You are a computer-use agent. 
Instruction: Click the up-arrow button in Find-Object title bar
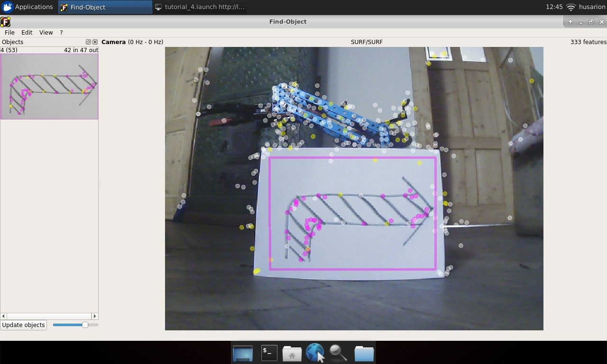[570, 22]
